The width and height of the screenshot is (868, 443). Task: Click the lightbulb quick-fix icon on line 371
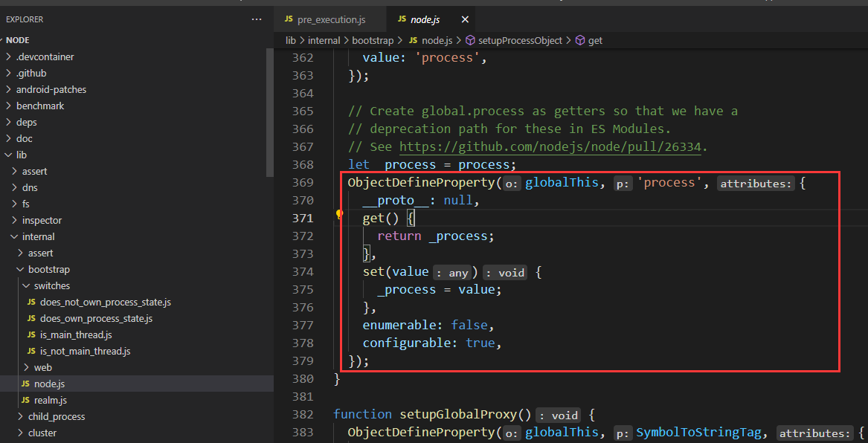pyautogui.click(x=339, y=215)
